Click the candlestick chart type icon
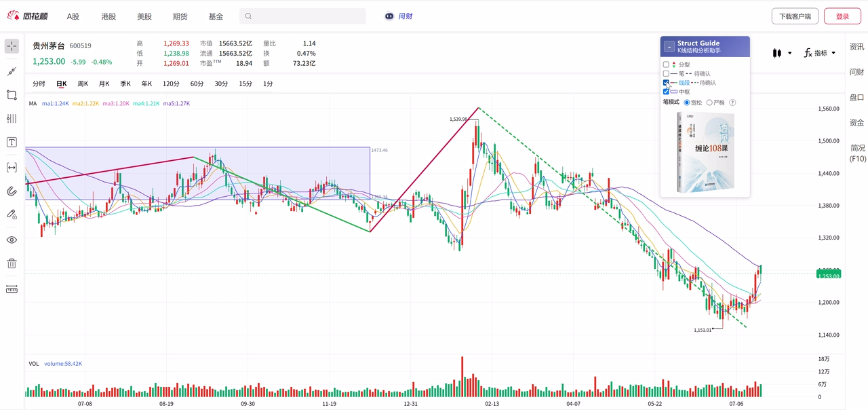Image resolution: width=868 pixels, height=410 pixels. click(777, 53)
